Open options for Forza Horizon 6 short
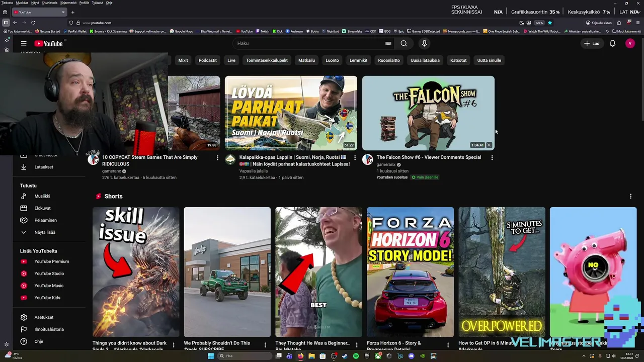 click(448, 345)
